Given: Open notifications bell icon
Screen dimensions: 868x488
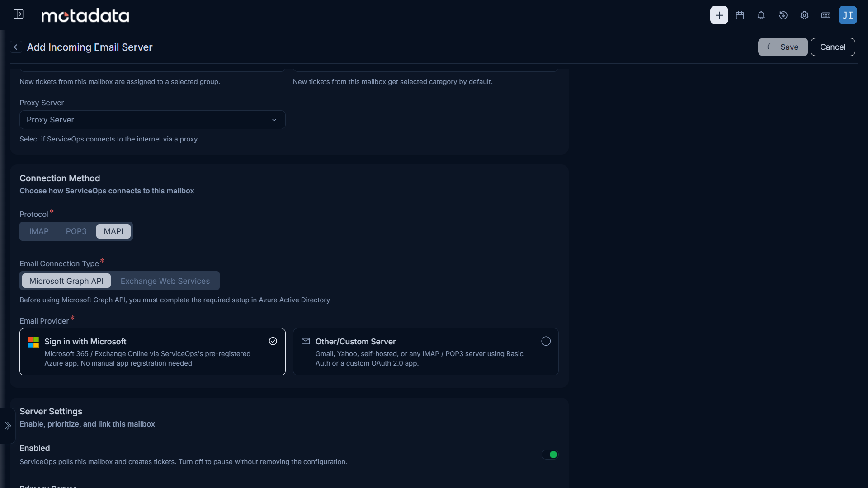Looking at the screenshot, I should coord(761,15).
